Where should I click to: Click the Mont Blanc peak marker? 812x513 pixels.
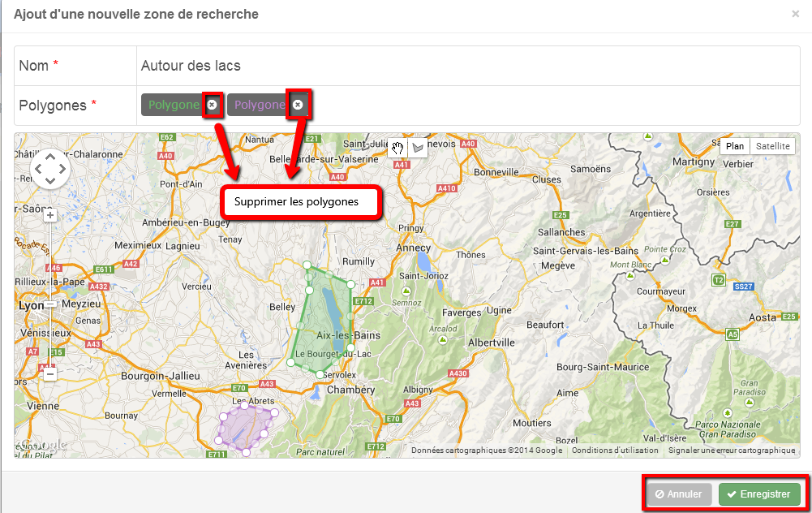pos(630,276)
